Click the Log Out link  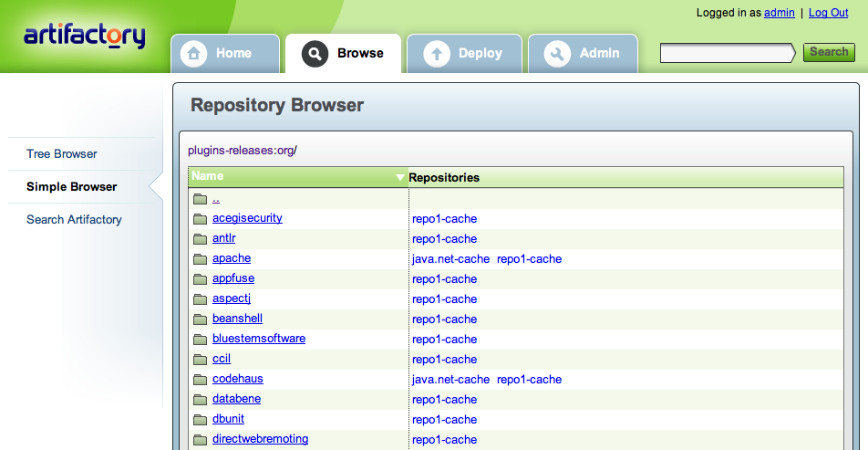click(x=828, y=13)
